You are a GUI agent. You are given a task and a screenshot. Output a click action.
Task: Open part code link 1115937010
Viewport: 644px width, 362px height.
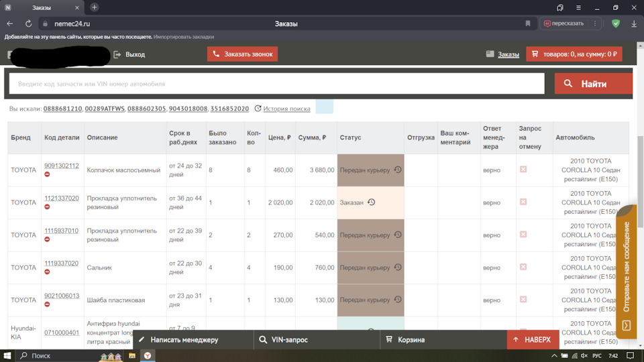62,231
